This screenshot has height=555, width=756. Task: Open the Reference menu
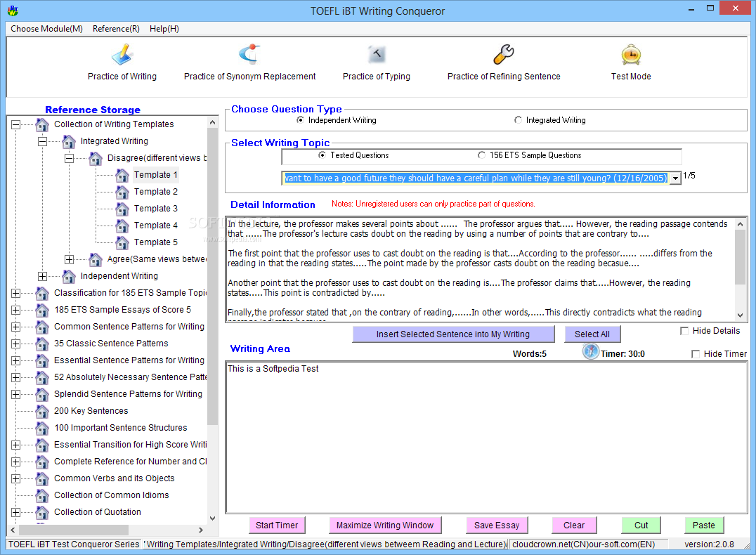[116, 29]
